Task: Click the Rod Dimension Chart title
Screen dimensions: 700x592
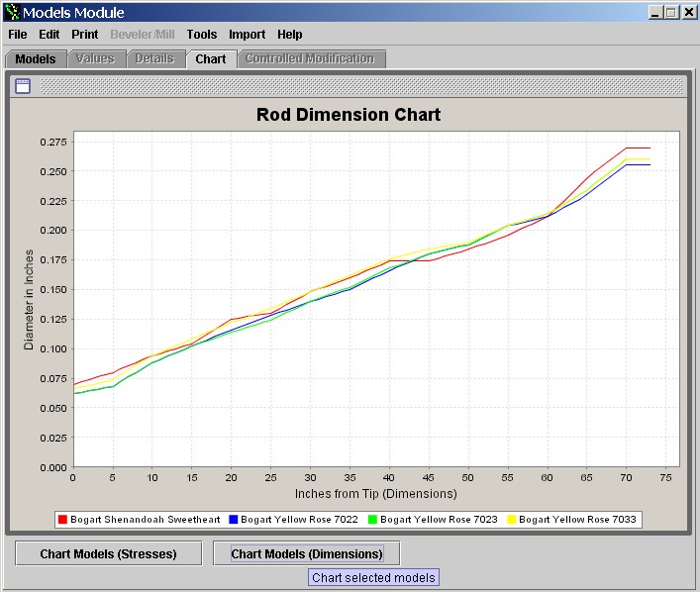Action: click(x=349, y=115)
